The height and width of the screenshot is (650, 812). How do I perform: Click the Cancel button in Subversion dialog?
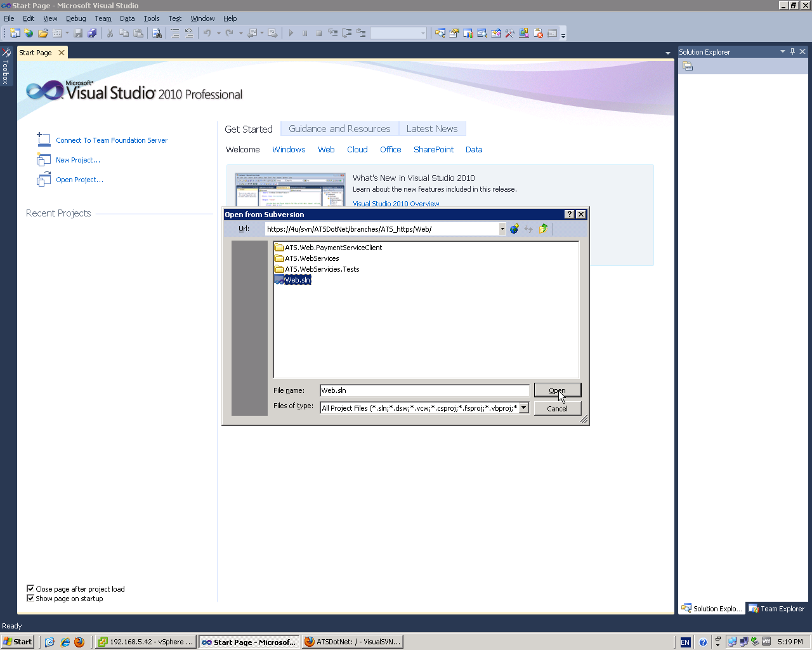pos(558,409)
